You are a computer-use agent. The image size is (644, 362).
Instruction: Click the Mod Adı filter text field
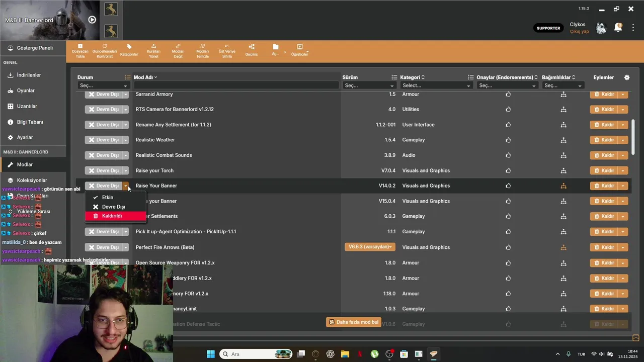(236, 85)
